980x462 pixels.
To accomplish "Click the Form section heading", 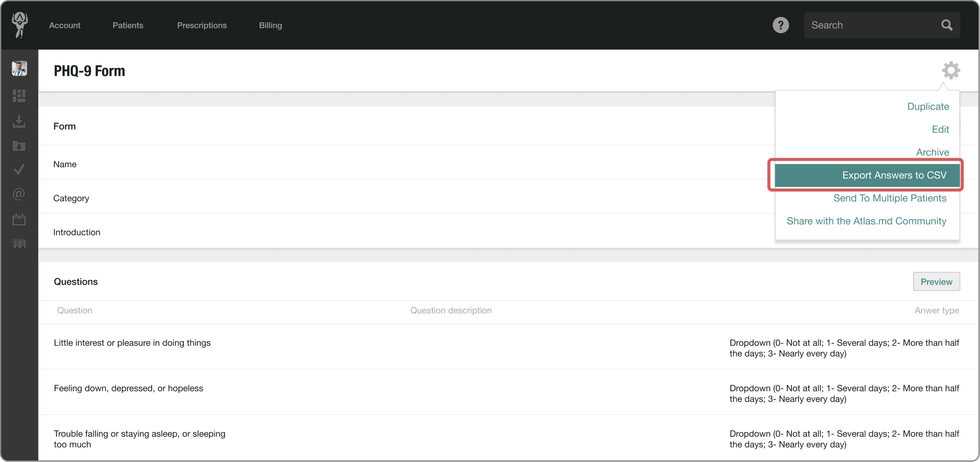I will tap(65, 126).
